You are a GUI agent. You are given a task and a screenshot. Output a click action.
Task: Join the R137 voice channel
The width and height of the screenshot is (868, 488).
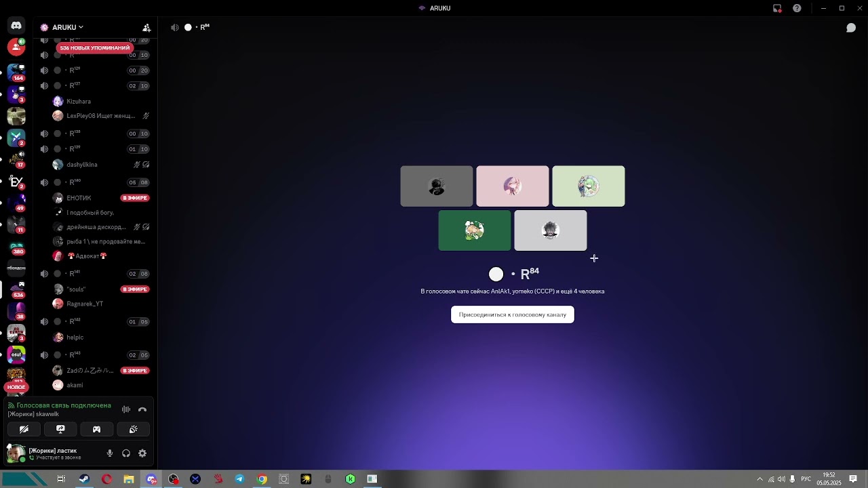pos(95,86)
